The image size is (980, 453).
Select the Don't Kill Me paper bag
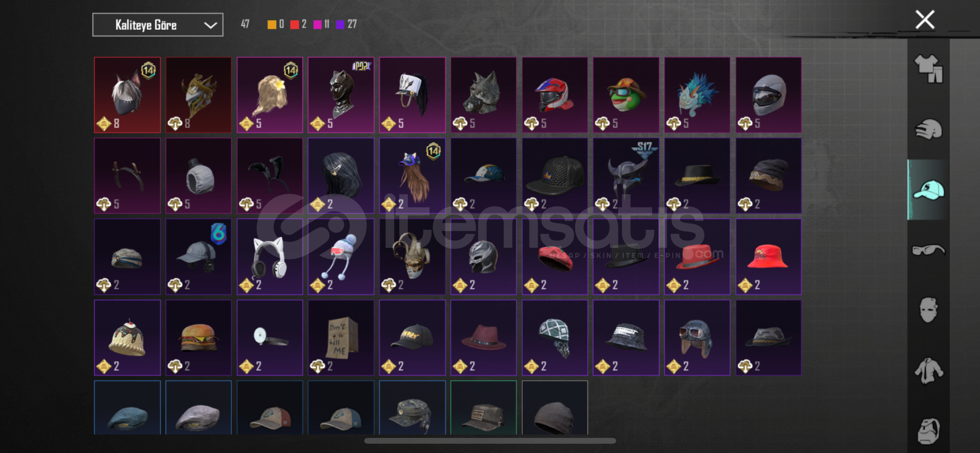341,338
